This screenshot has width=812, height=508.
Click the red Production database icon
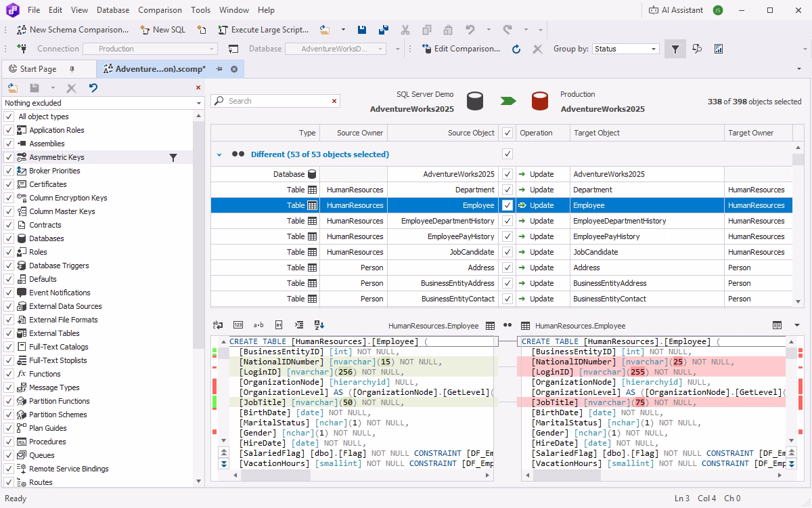[x=540, y=102]
